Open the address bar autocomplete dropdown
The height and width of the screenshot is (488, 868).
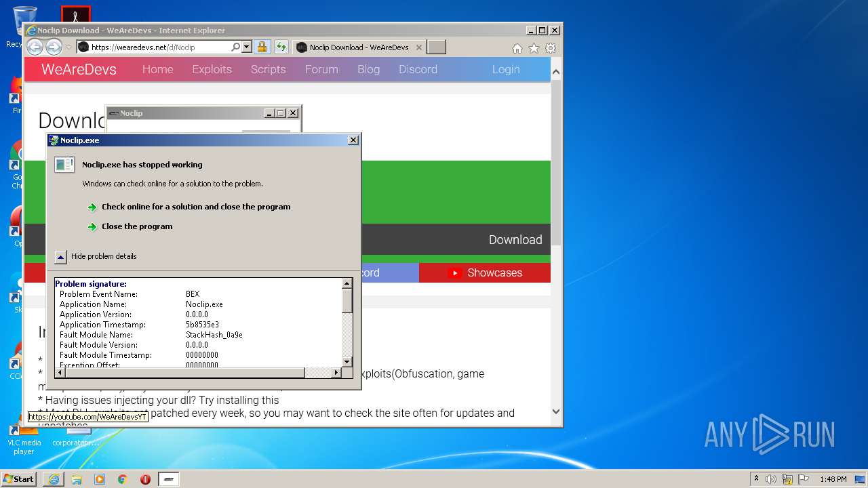(247, 47)
